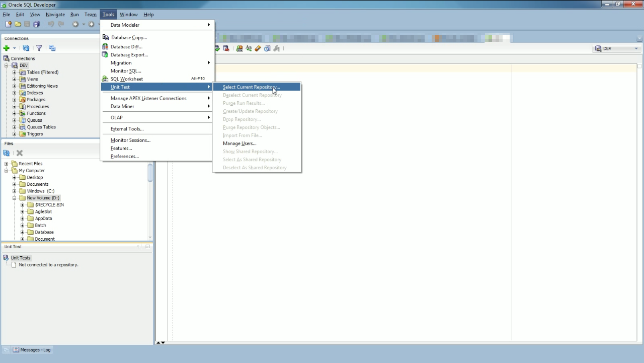644x363 pixels.
Task: Click the Database Copy icon in Tools menu
Action: point(105,37)
